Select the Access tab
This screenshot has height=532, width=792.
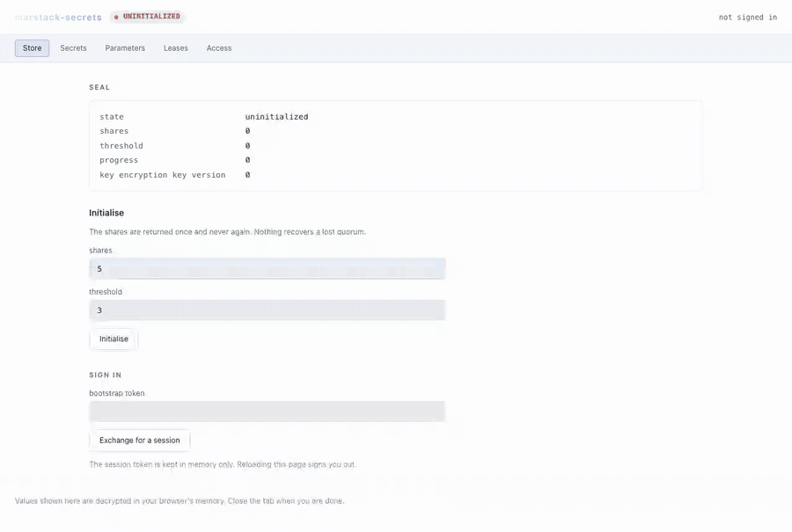pyautogui.click(x=219, y=48)
